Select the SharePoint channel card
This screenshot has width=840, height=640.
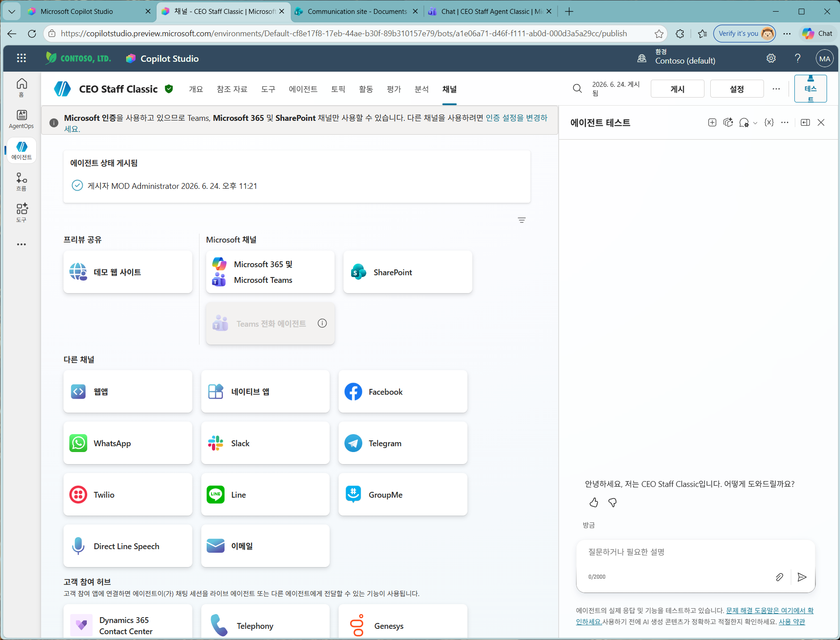coord(408,272)
